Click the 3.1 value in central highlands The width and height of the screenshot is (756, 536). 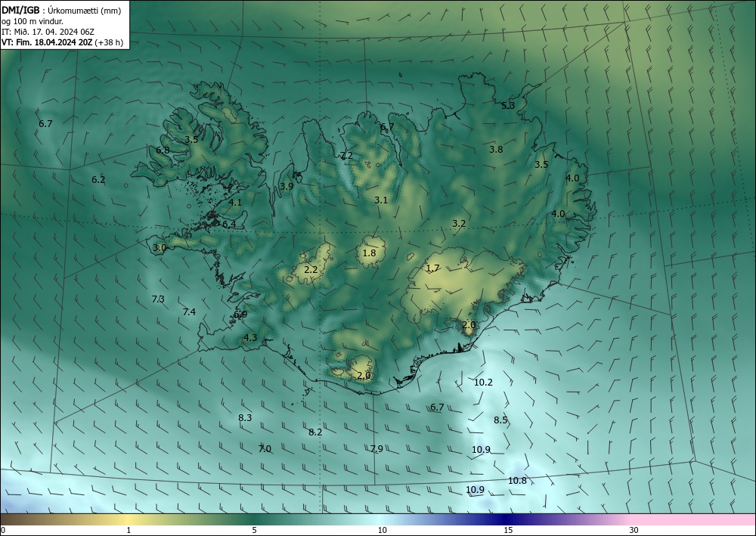pyautogui.click(x=381, y=200)
